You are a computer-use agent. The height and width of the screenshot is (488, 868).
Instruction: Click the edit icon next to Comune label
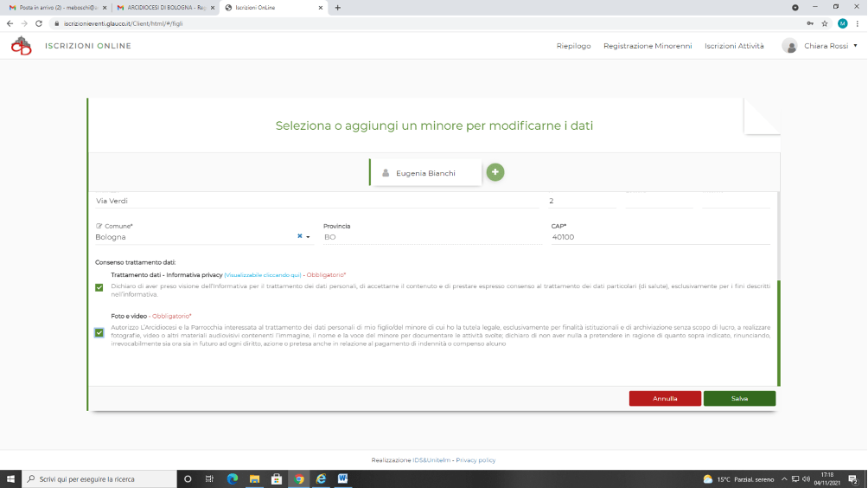(99, 226)
